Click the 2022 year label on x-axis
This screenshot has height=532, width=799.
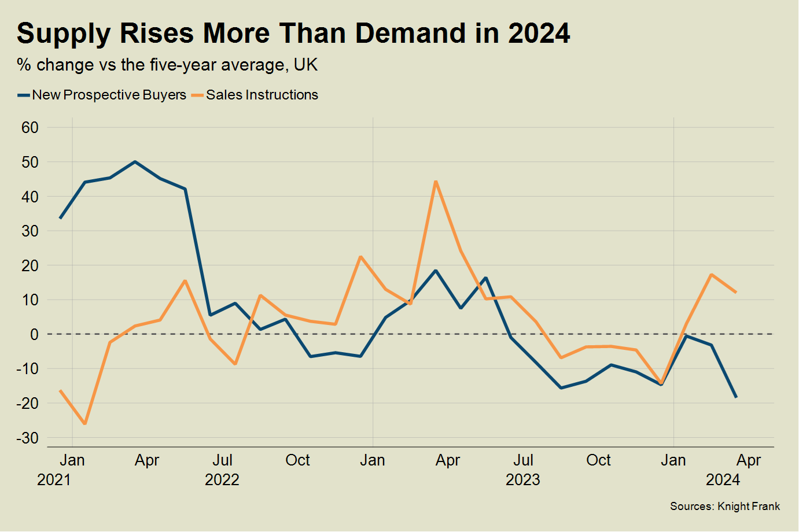pyautogui.click(x=222, y=480)
